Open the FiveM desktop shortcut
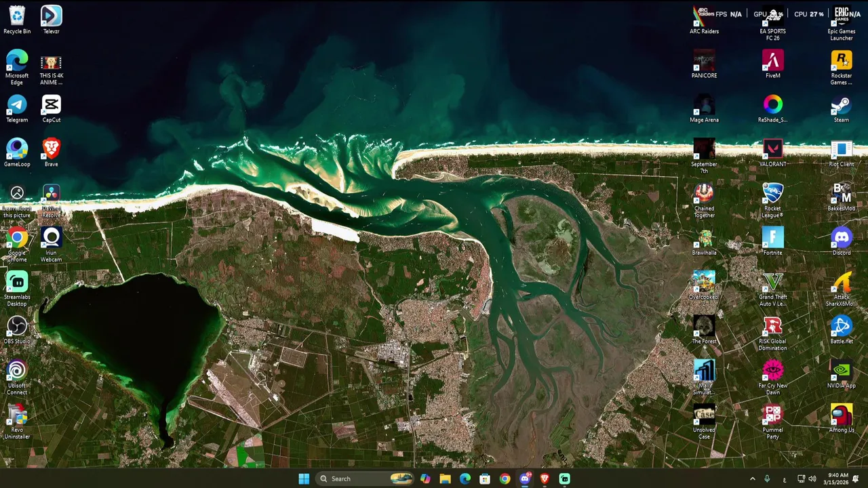 pos(772,64)
